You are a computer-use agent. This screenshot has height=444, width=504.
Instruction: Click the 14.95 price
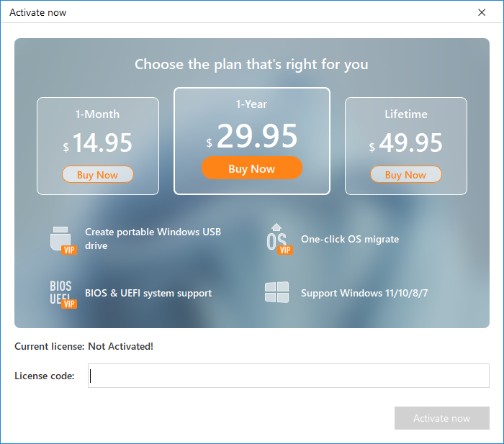tap(98, 143)
